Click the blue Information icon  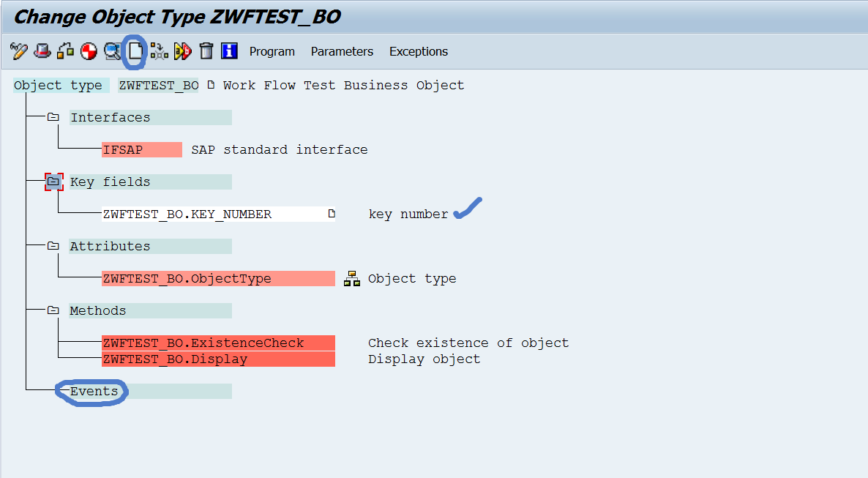[x=229, y=51]
